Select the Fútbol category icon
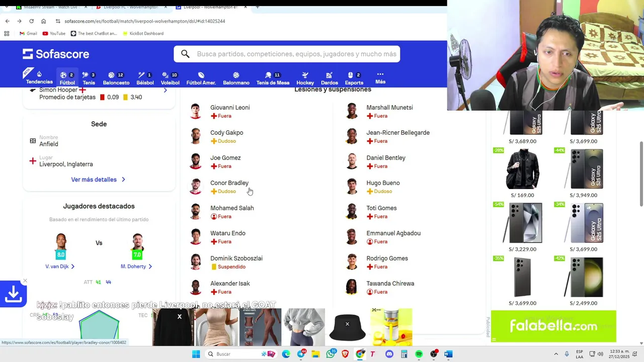644x362 pixels. pos(63,75)
